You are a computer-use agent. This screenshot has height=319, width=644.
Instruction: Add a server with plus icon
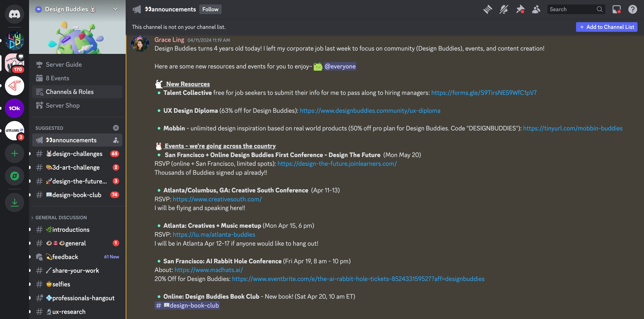[x=15, y=153]
